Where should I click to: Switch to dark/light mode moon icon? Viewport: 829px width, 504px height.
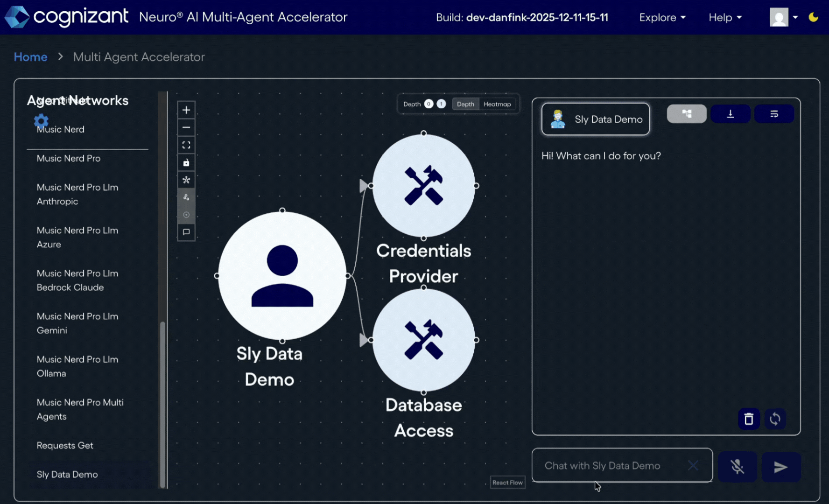click(x=813, y=17)
